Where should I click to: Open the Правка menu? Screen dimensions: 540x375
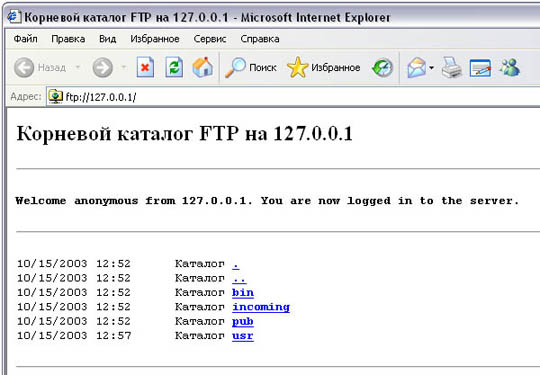click(x=68, y=39)
